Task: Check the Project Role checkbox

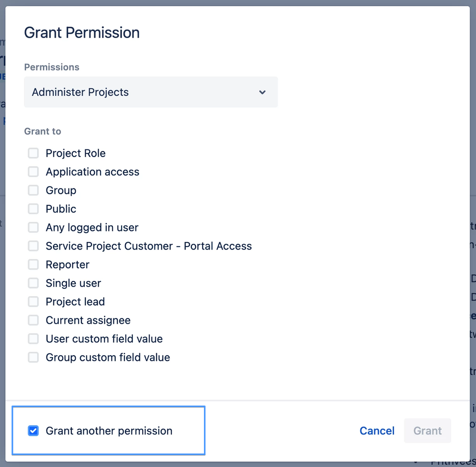Action: point(33,153)
